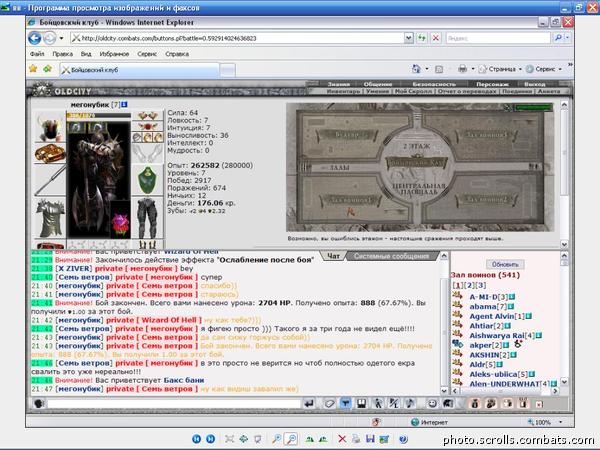Click the red Stop loading icon
This screenshot has height=450, width=600.
(435, 38)
